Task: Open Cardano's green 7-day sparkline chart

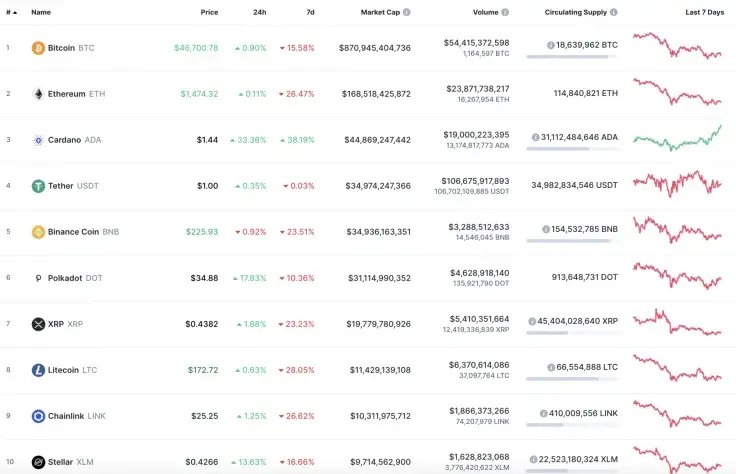Action: pos(678,139)
